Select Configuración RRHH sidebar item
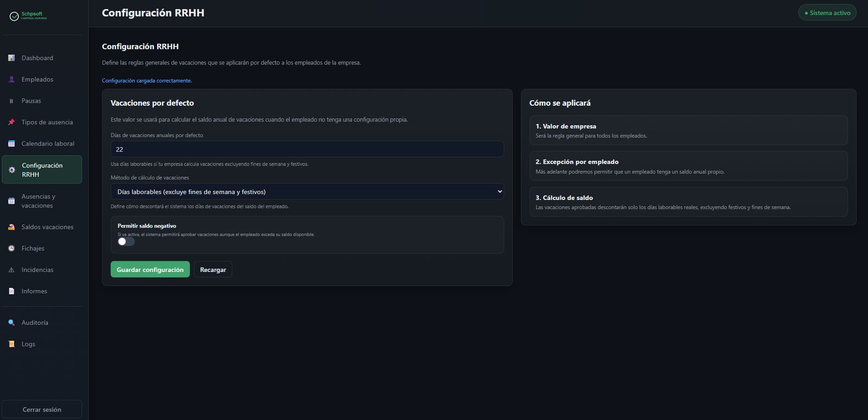Viewport: 868px width, 420px height. (42, 170)
